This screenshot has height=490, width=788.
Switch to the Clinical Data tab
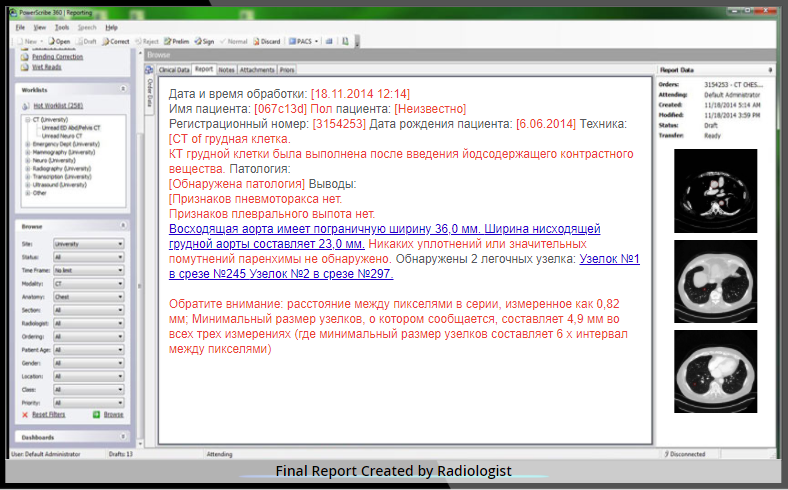(x=174, y=70)
